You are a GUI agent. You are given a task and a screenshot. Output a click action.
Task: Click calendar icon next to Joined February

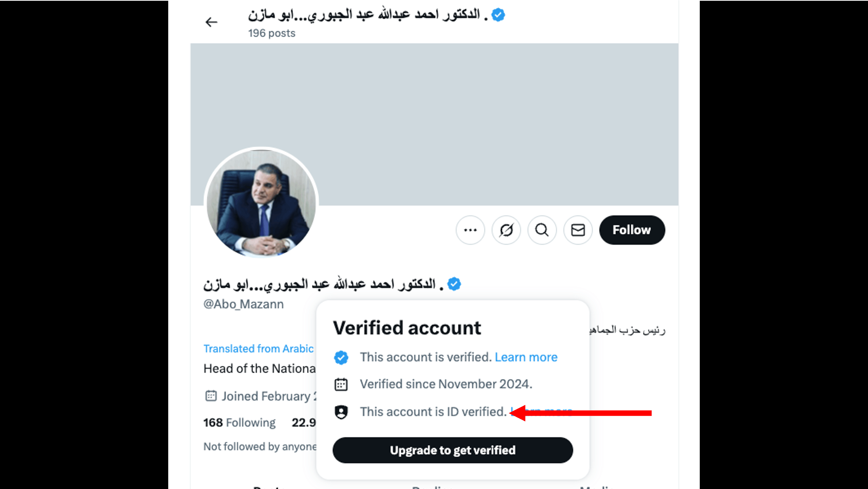(211, 396)
